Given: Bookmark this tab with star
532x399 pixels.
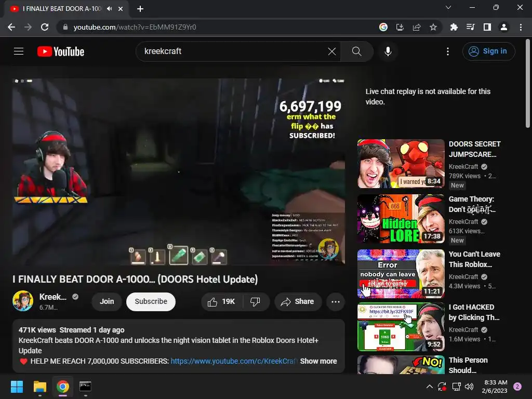Looking at the screenshot, I should (433, 27).
